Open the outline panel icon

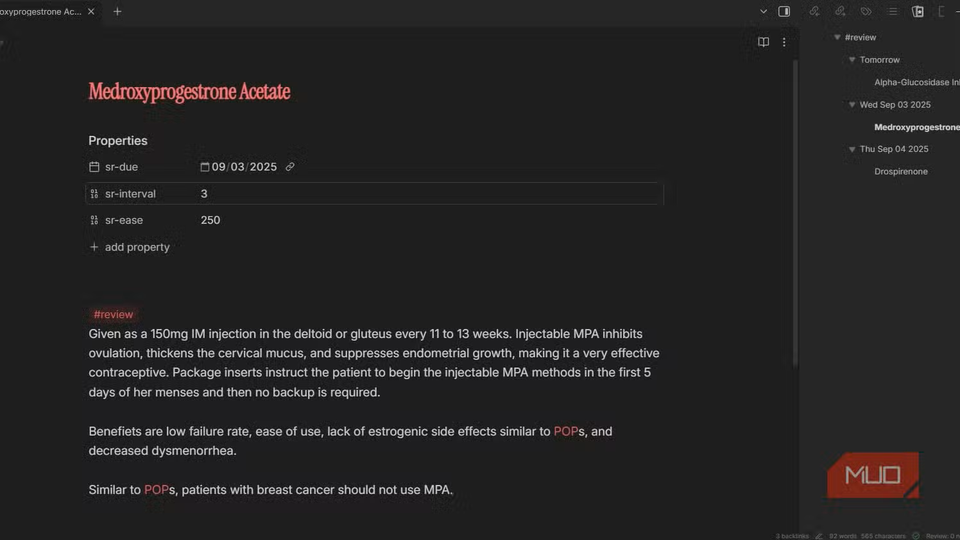(892, 12)
